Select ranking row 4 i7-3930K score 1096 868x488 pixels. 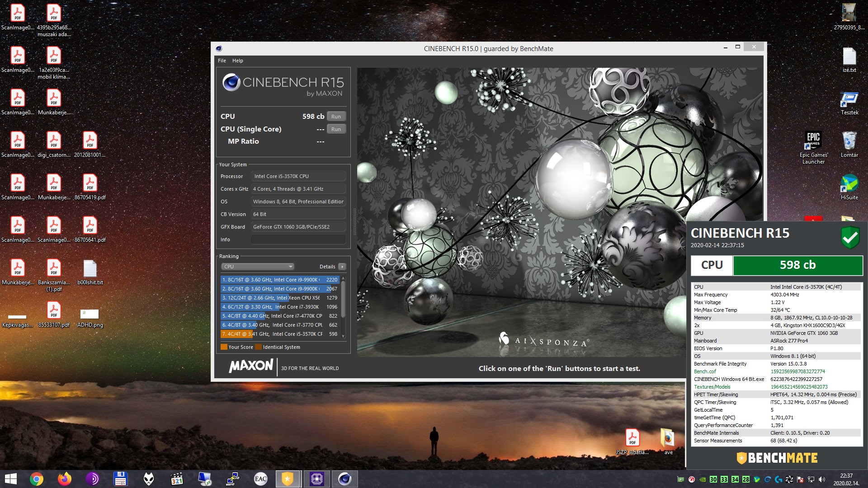tap(280, 307)
